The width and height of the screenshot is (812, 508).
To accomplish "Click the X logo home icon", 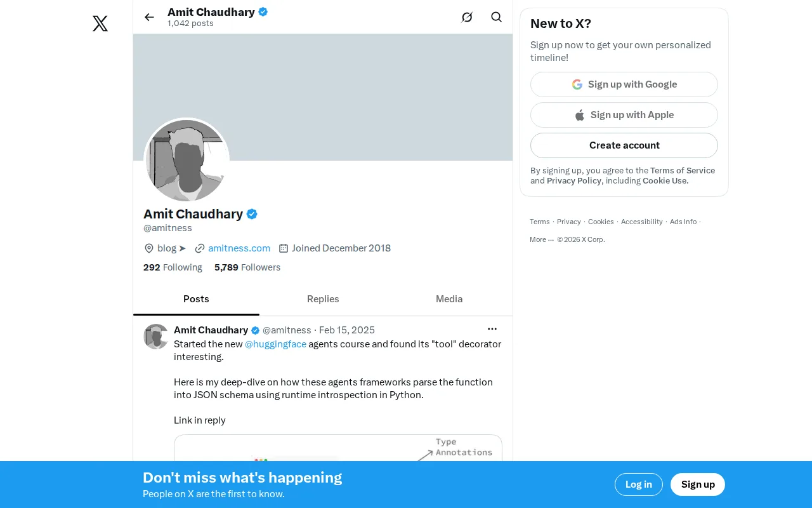I will 100,23.
